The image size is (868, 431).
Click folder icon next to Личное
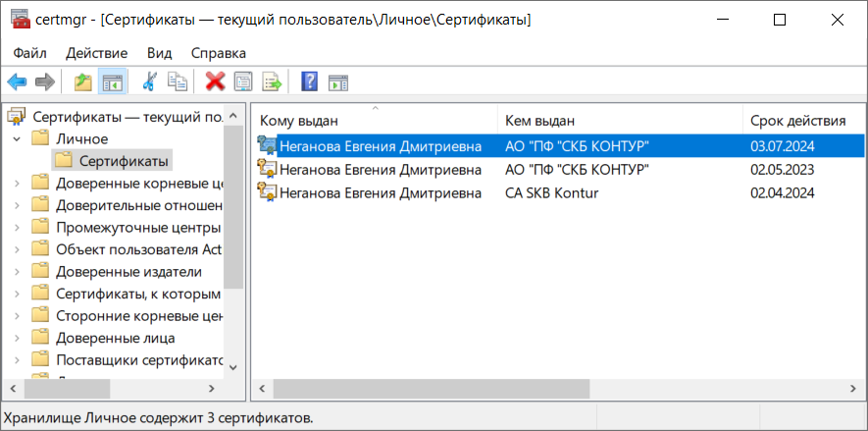click(40, 138)
